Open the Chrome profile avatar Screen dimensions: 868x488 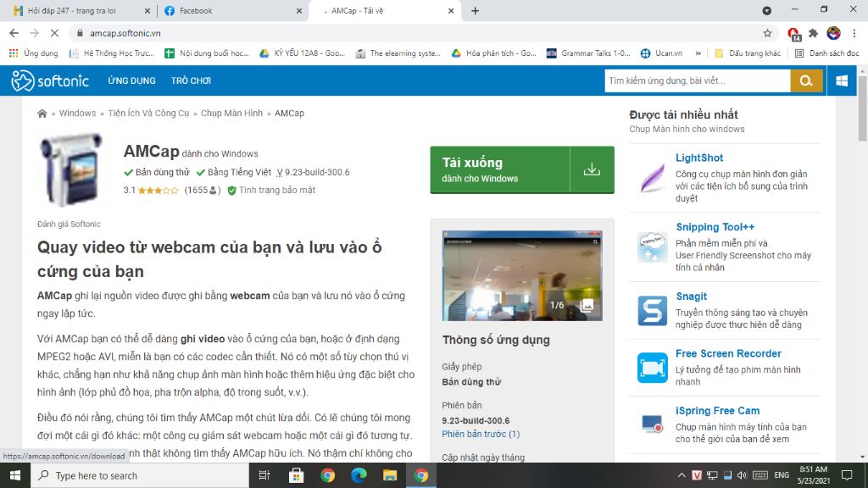tap(834, 33)
